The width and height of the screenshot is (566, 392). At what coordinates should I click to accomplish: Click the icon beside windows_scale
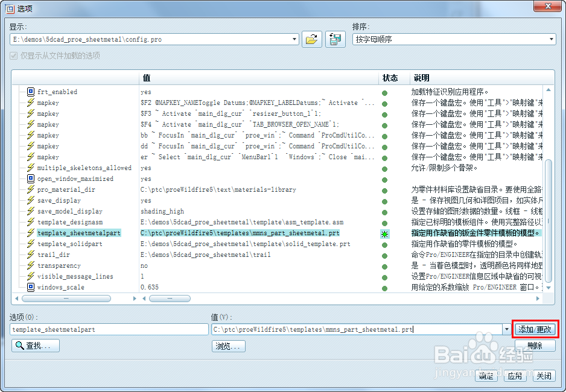tap(31, 287)
